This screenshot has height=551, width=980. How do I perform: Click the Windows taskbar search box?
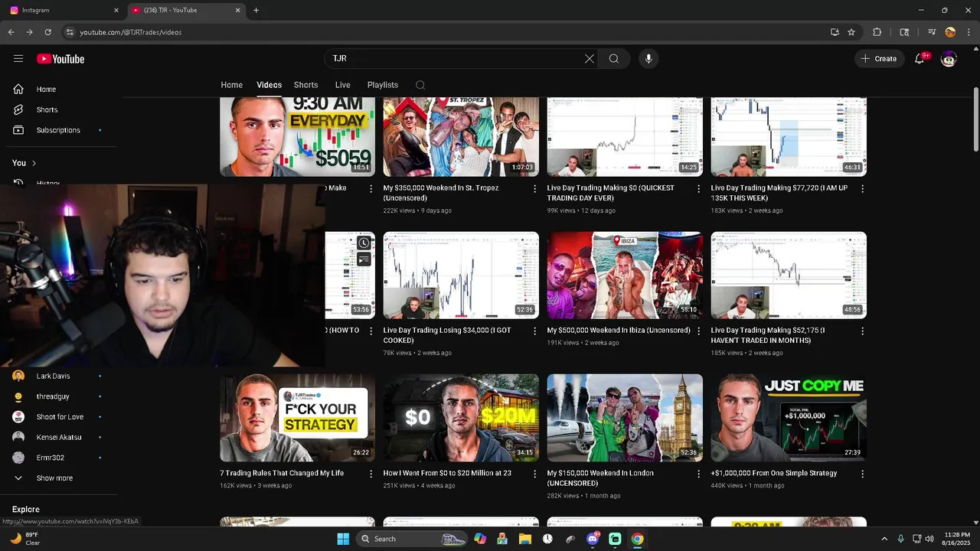pyautogui.click(x=412, y=539)
